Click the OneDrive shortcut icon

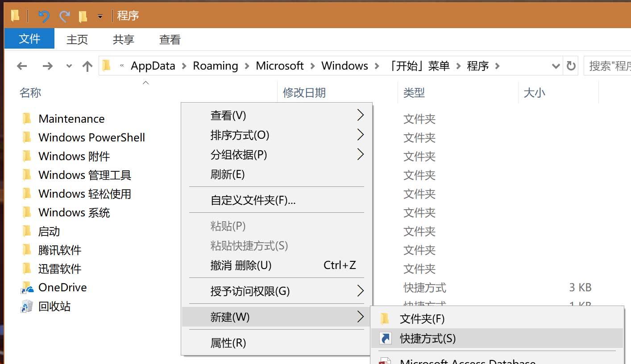click(x=27, y=288)
